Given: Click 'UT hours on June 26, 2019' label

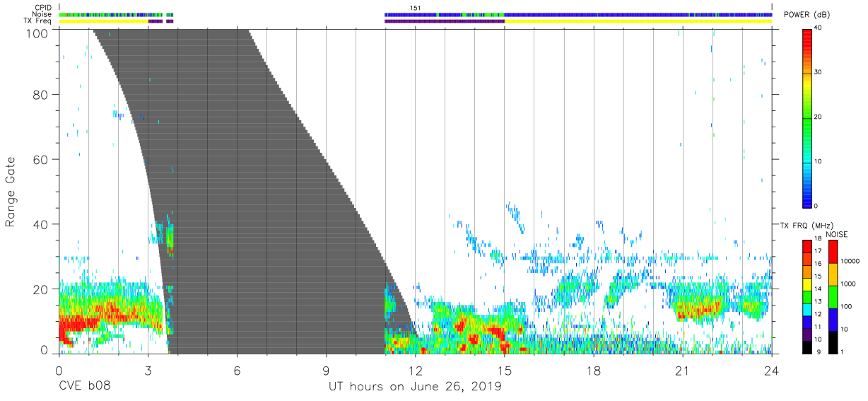Looking at the screenshot, I should click(x=415, y=387).
